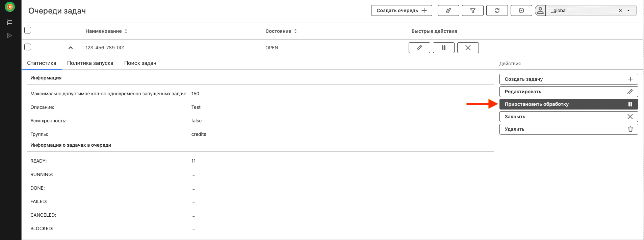Click the Редактировать action button
Viewport: 644px width, 240px height.
569,92
